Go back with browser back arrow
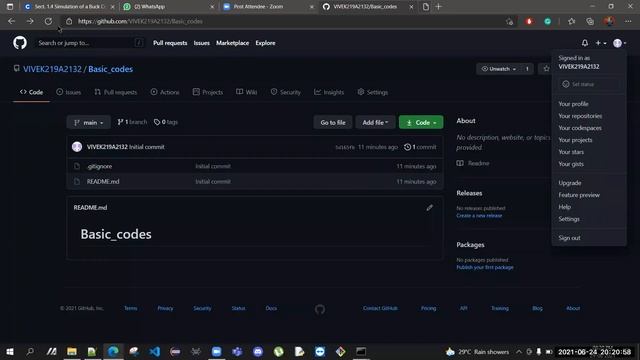The image size is (640, 360). click(11, 21)
